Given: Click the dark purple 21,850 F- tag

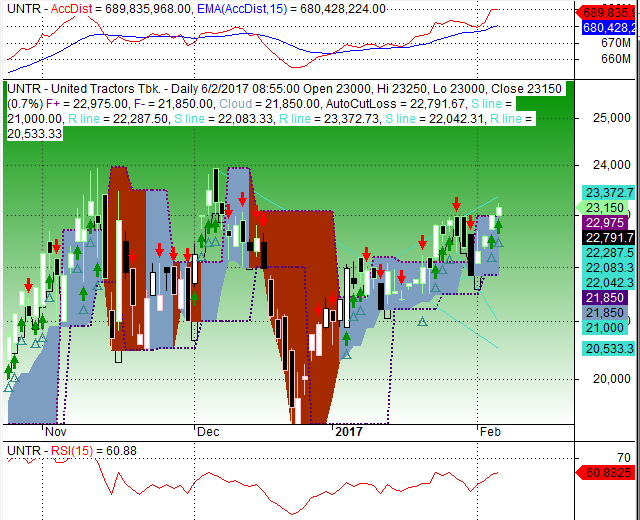Looking at the screenshot, I should [605, 298].
